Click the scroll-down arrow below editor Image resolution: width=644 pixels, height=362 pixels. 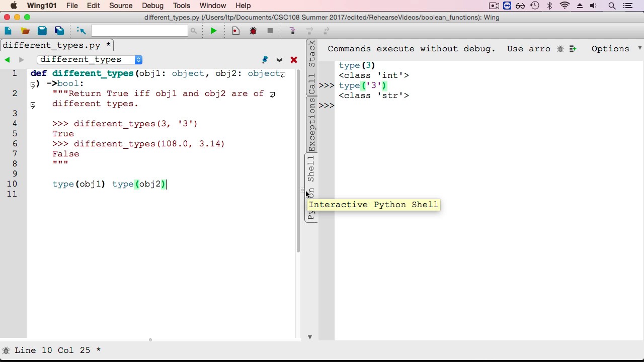point(310,337)
